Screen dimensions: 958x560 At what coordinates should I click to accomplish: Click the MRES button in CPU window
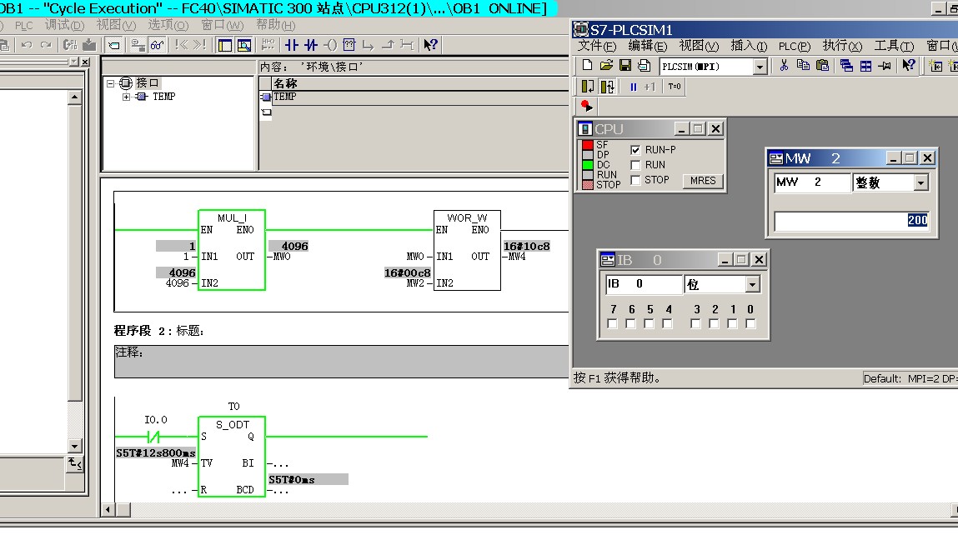tap(703, 181)
